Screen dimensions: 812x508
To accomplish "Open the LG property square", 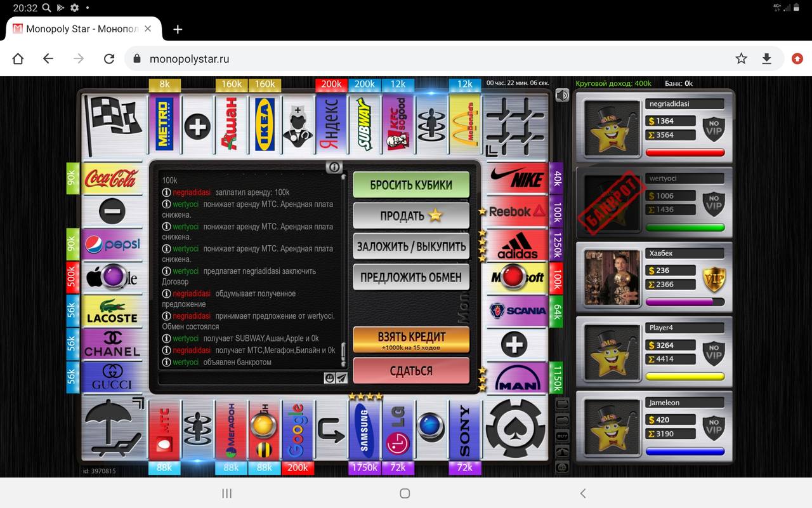I will (398, 430).
